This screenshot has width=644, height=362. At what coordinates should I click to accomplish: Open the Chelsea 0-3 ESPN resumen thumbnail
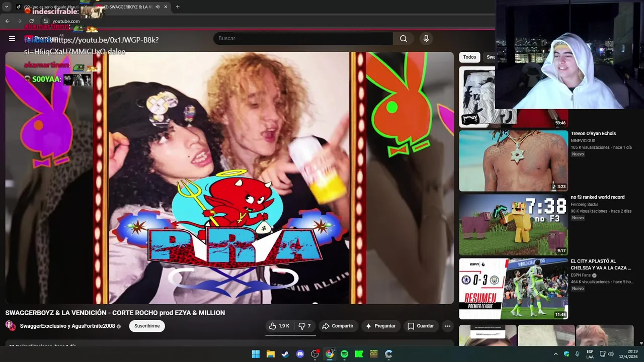[513, 289]
